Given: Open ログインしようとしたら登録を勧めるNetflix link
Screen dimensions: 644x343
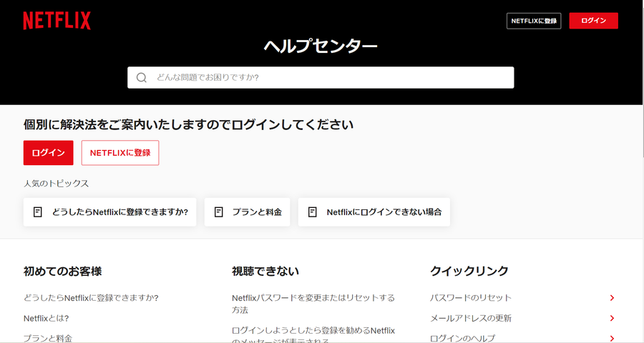Looking at the screenshot, I should click(313, 336).
